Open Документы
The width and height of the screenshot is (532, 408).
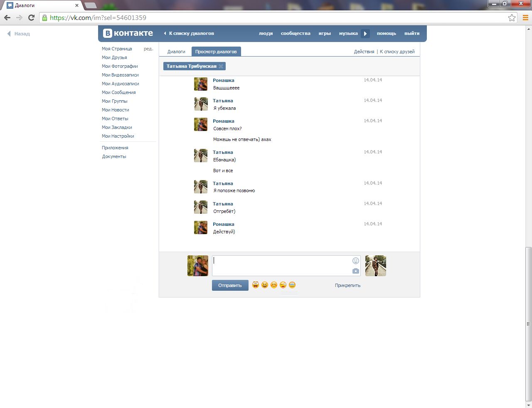click(114, 156)
